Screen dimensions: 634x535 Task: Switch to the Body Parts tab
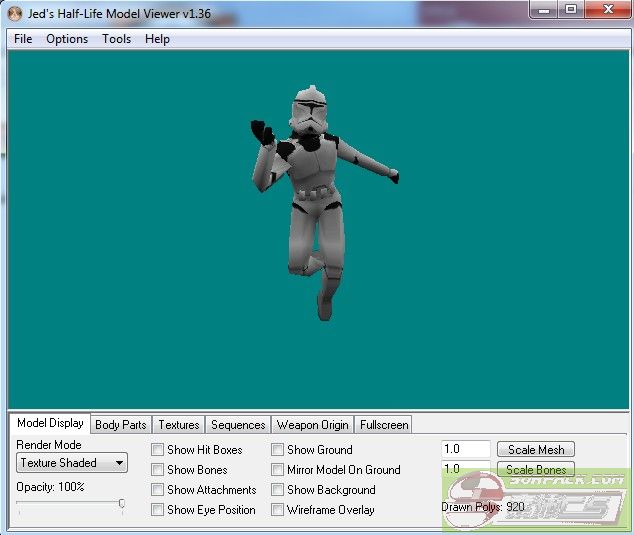point(121,425)
